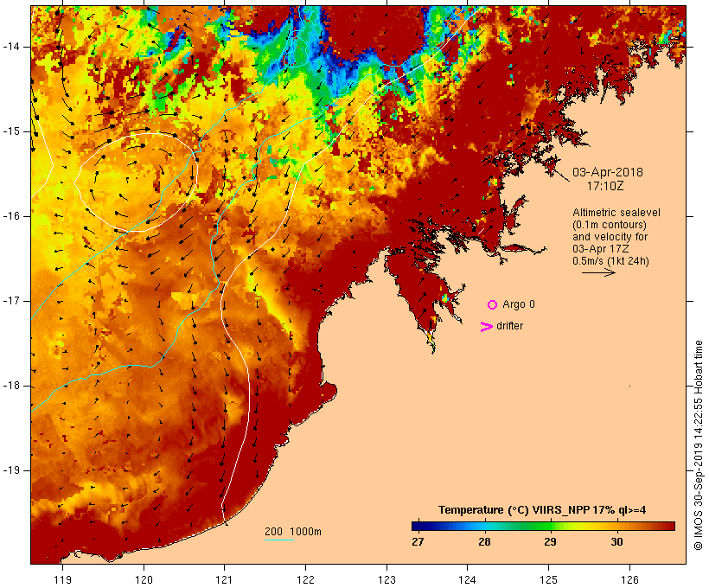This screenshot has height=588, width=709.
Task: Click the '0.5m/s (1kt 24h)' text
Action: click(610, 261)
